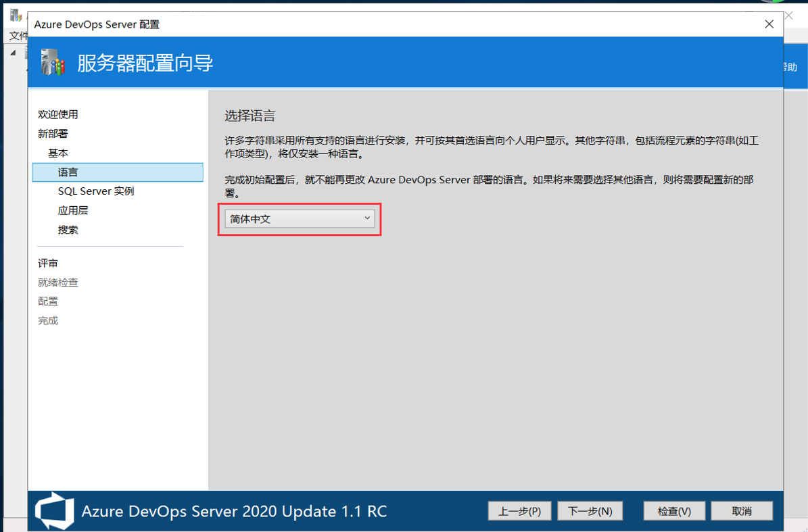Proceed with the 下一步(N) button
Screen dimensions: 808x532
(x=590, y=511)
